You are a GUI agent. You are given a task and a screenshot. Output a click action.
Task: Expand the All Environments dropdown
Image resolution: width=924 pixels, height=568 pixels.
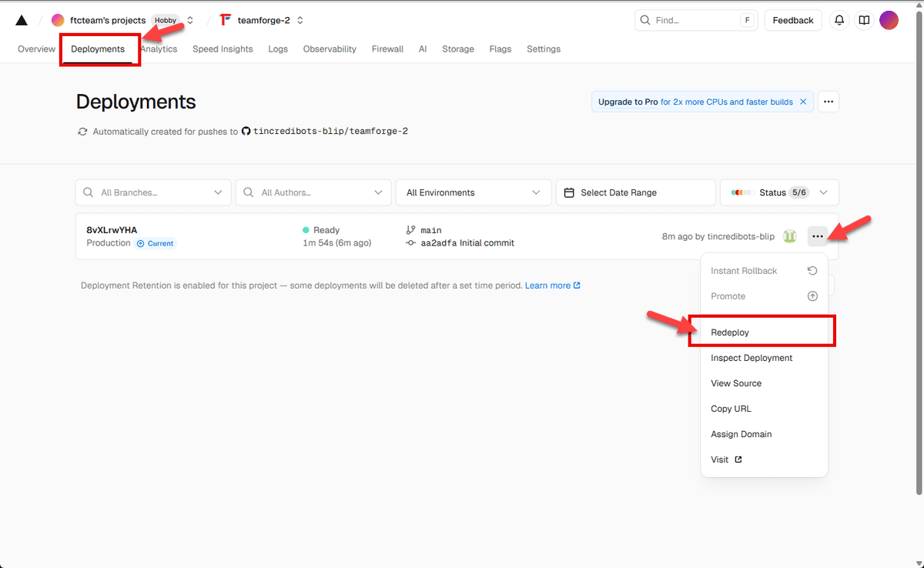473,192
